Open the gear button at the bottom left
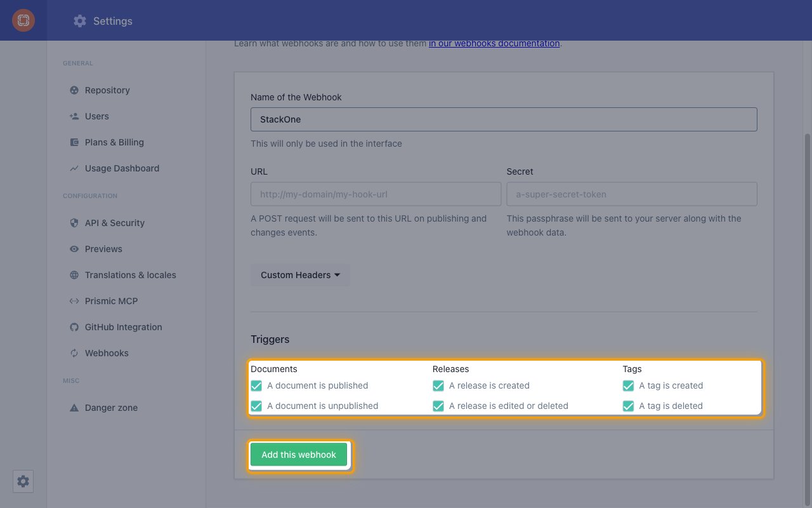 (23, 481)
